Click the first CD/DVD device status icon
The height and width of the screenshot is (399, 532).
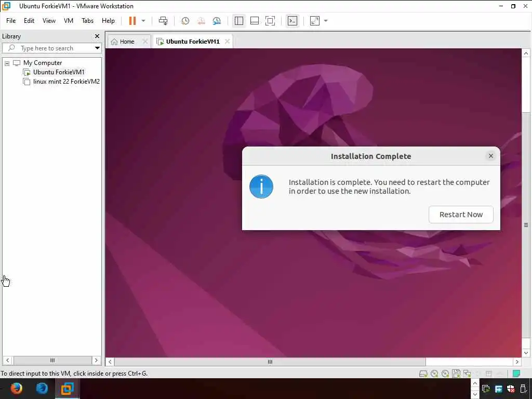point(434,374)
